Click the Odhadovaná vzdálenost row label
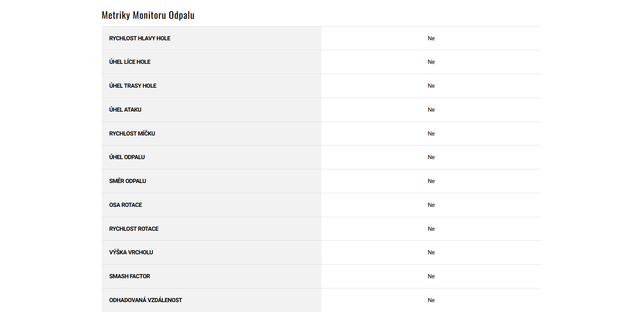This screenshot has width=644, height=312. point(146,300)
